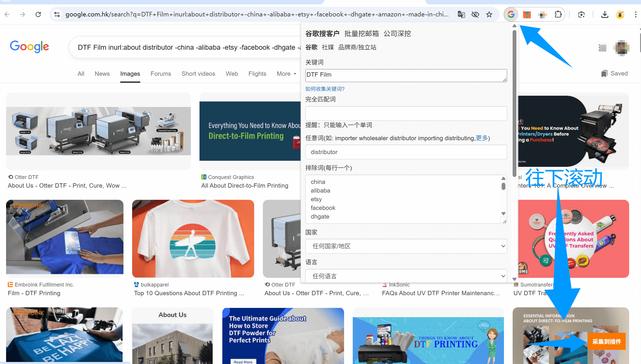Click the exclusion list scroll up arrow
Screen dimensions: 641x364
(503, 178)
